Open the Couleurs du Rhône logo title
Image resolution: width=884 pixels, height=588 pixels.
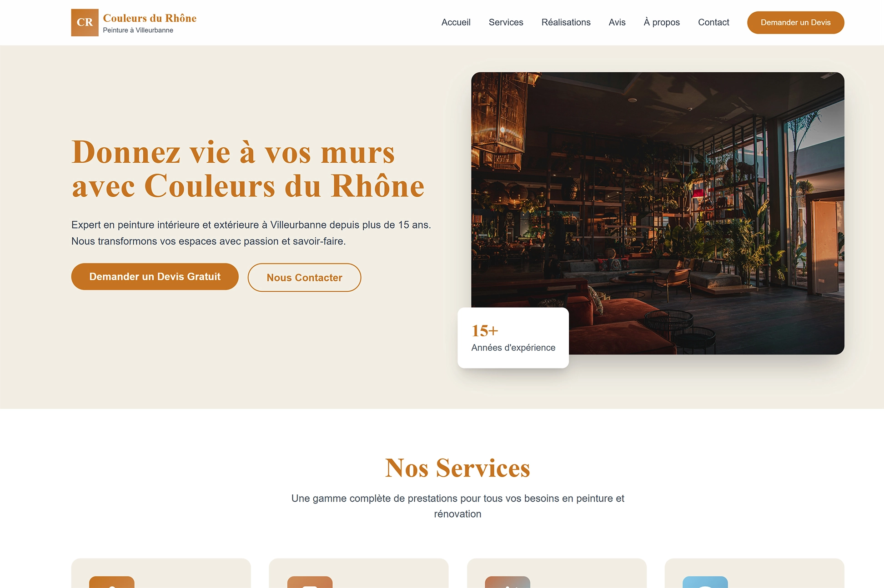point(150,18)
